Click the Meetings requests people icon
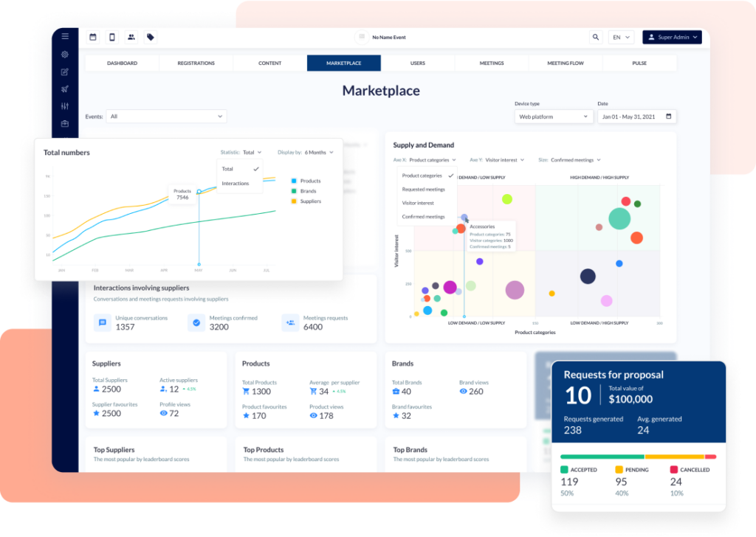 click(x=290, y=322)
